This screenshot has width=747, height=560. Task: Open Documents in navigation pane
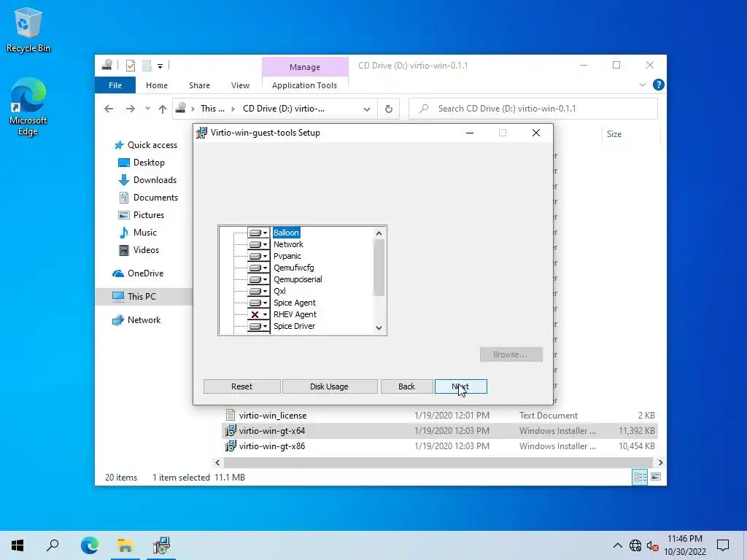[148, 198]
